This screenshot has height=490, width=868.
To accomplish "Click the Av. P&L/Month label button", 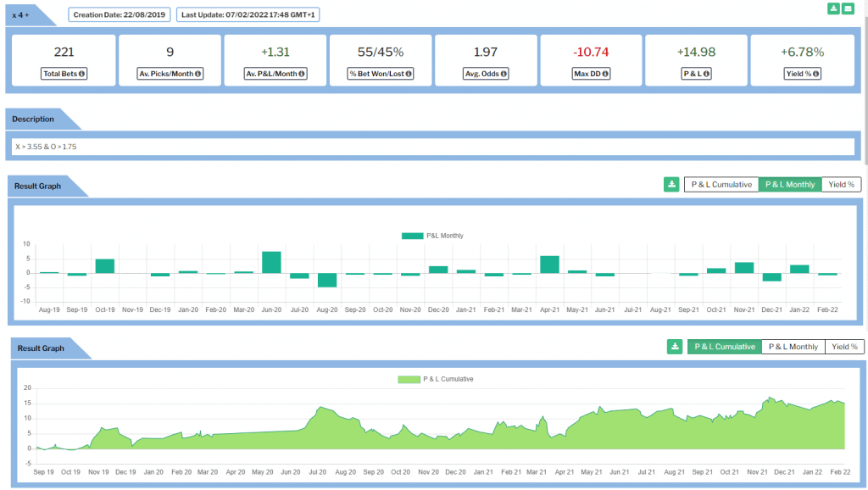I will [x=275, y=74].
